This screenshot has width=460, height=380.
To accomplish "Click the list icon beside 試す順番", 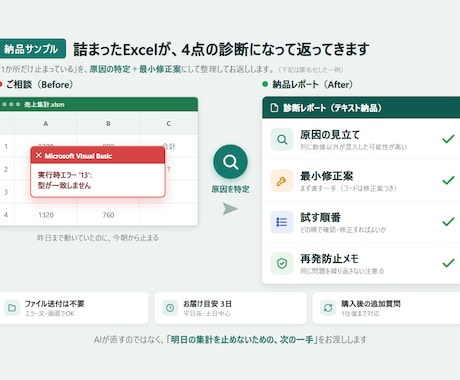I will pyautogui.click(x=282, y=222).
